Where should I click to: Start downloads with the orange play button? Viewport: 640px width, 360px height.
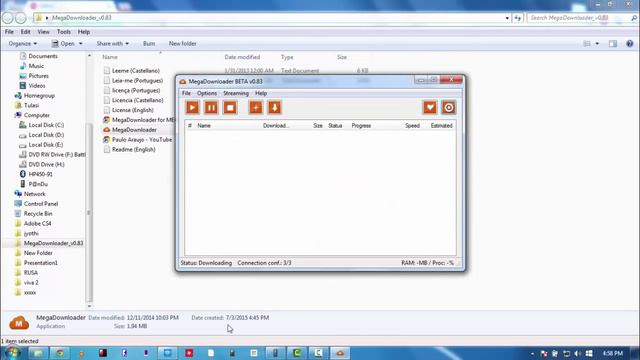(x=192, y=108)
